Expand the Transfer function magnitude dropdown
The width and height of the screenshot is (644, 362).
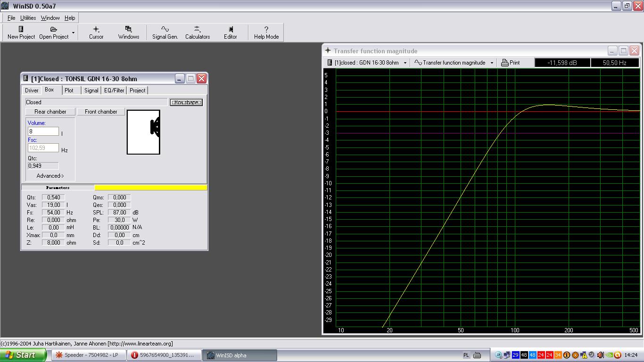pos(492,63)
